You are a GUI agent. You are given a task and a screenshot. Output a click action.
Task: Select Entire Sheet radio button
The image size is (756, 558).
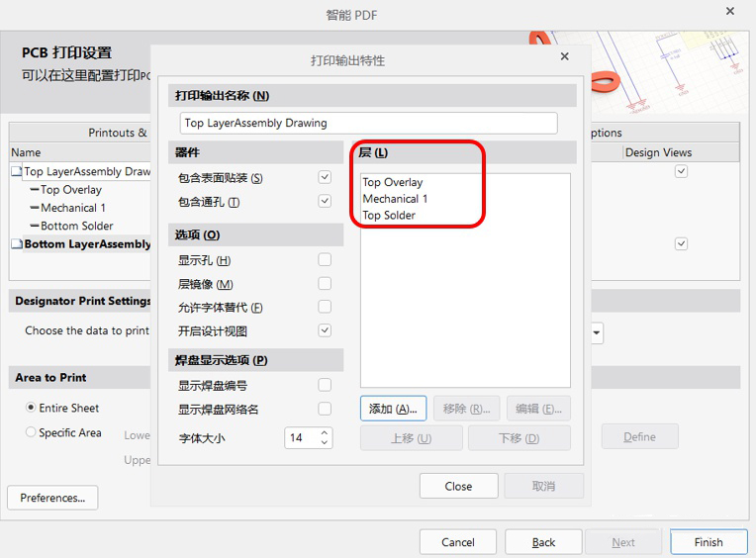pos(31,408)
